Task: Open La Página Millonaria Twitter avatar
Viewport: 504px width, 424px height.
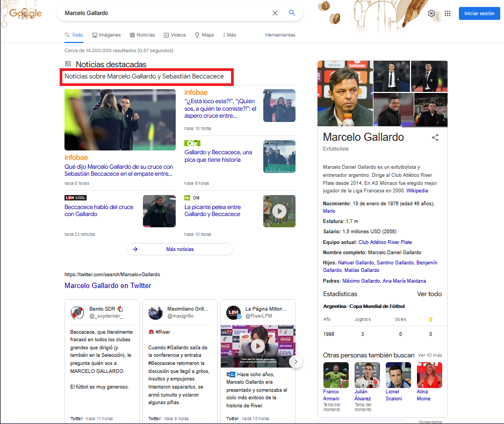Action: coord(233,312)
